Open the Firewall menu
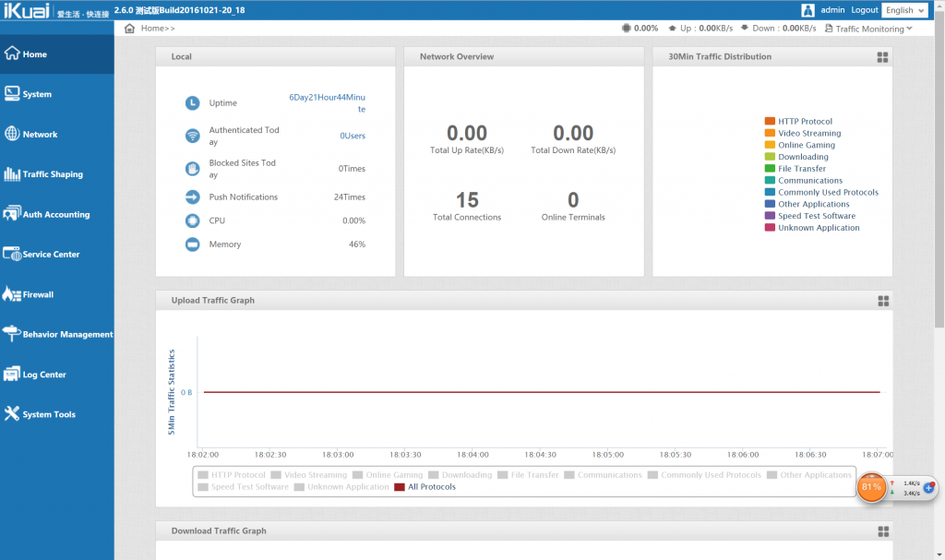Image resolution: width=945 pixels, height=560 pixels. 56,294
